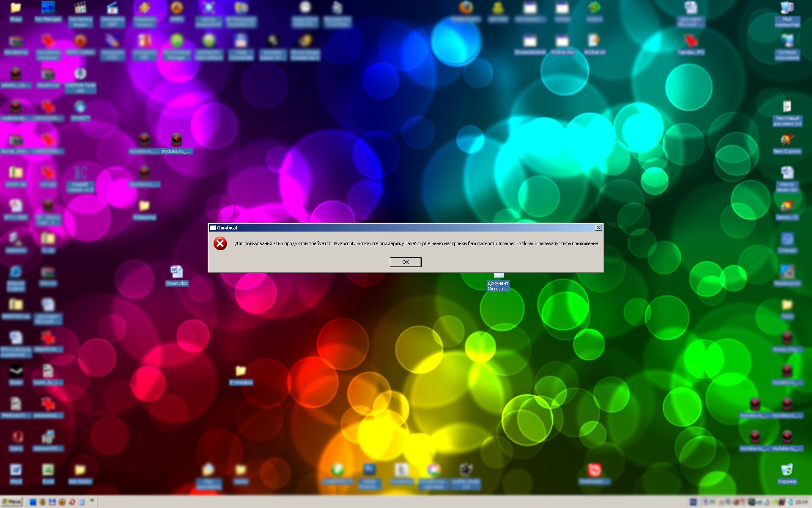Click the taskbar clock
812x508 pixels.
click(x=801, y=502)
